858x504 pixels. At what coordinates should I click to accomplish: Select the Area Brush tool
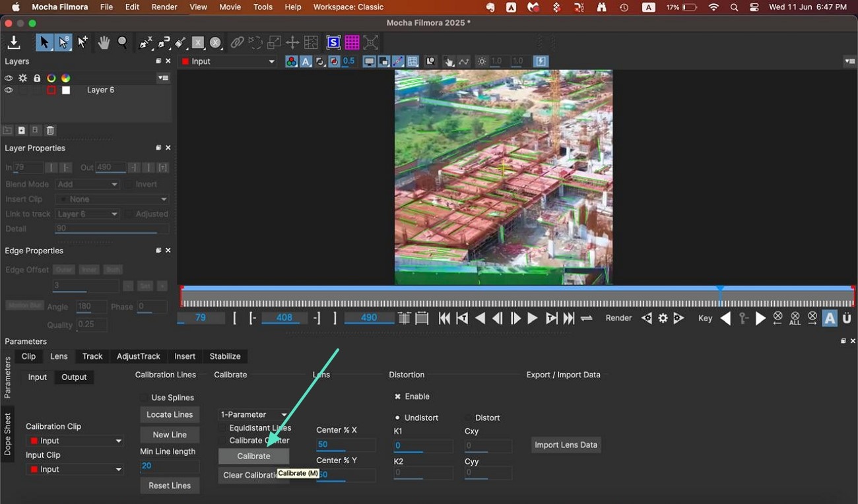tap(180, 43)
